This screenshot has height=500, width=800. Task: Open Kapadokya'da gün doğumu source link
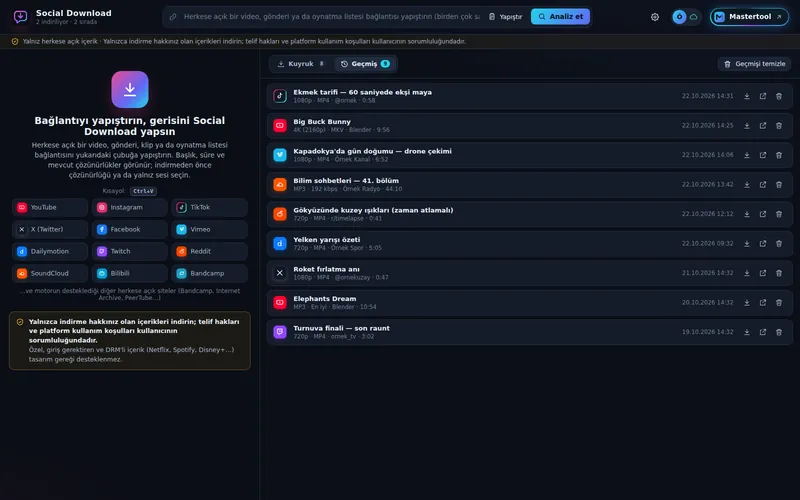[x=763, y=155]
